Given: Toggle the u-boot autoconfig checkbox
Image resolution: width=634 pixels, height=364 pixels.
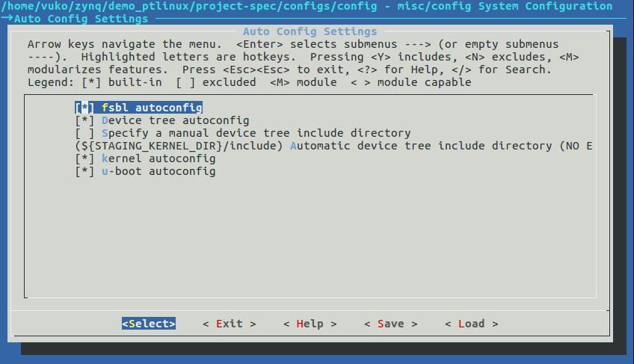Looking at the screenshot, I should (x=84, y=171).
